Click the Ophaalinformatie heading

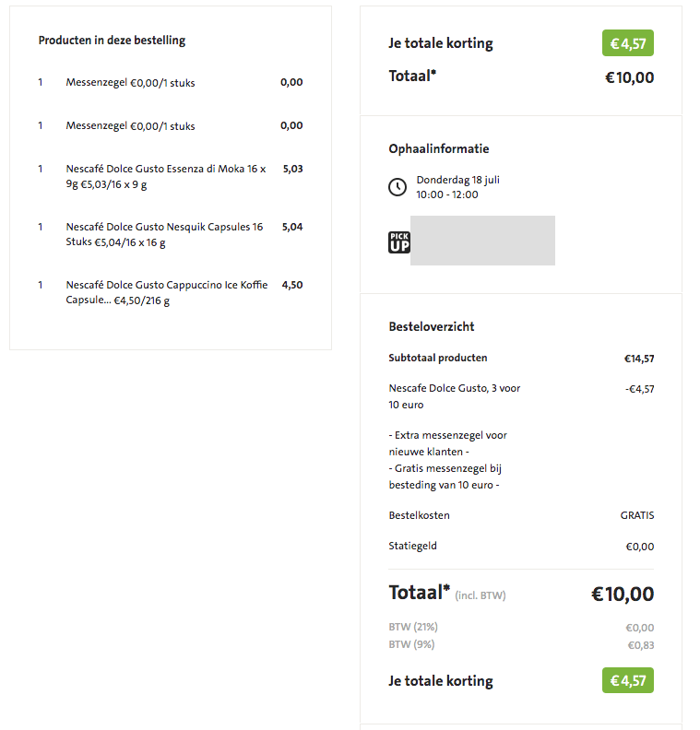[439, 149]
